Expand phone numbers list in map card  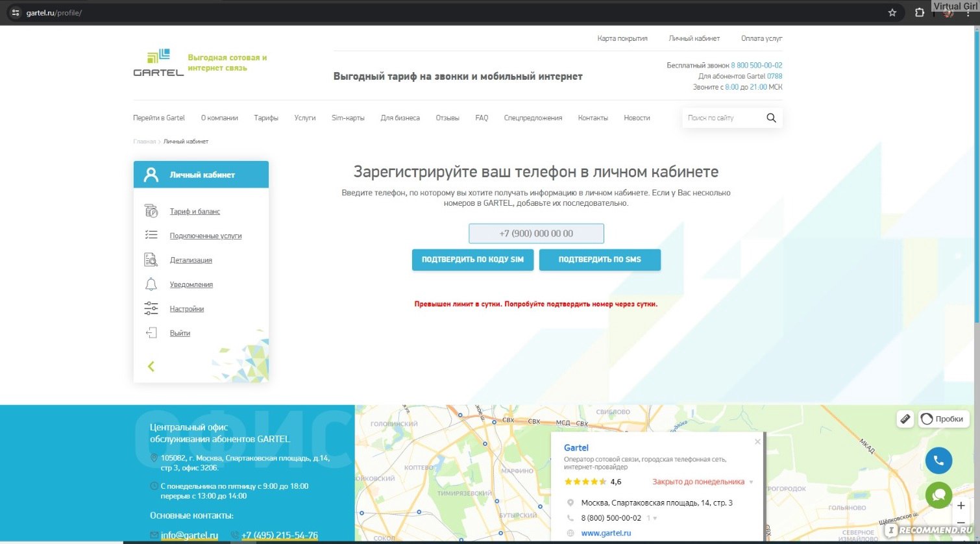(x=652, y=518)
